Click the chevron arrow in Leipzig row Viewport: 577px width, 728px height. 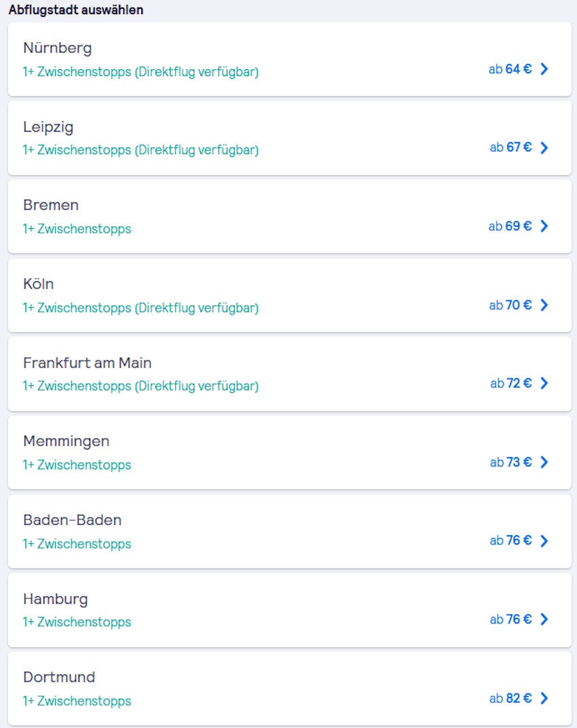click(544, 147)
